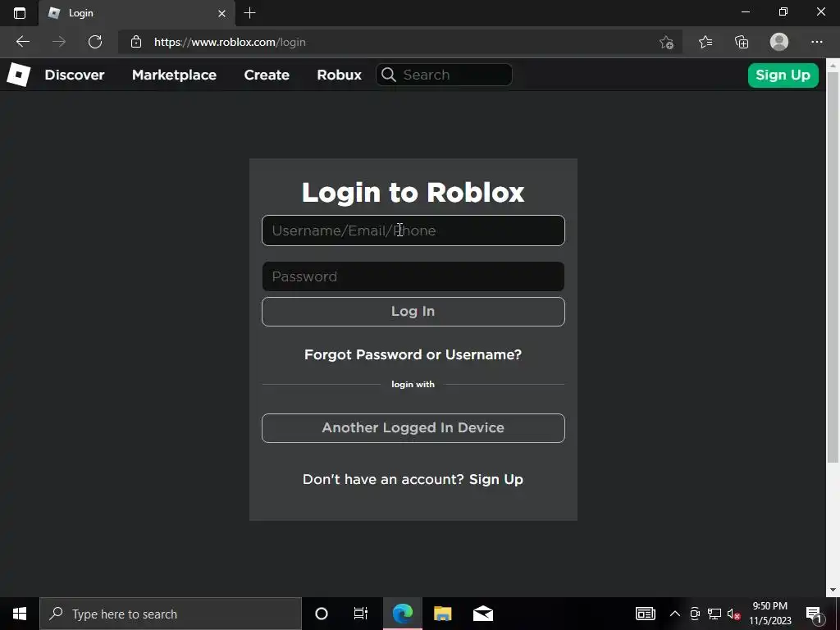Open the Collections icon
The image size is (840, 630).
pyautogui.click(x=742, y=42)
